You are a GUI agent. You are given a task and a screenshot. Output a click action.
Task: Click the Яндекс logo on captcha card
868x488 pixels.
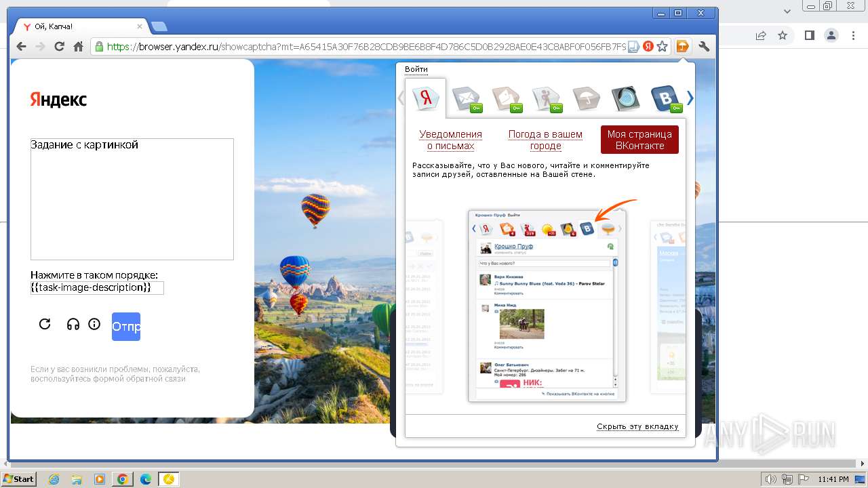coord(58,100)
